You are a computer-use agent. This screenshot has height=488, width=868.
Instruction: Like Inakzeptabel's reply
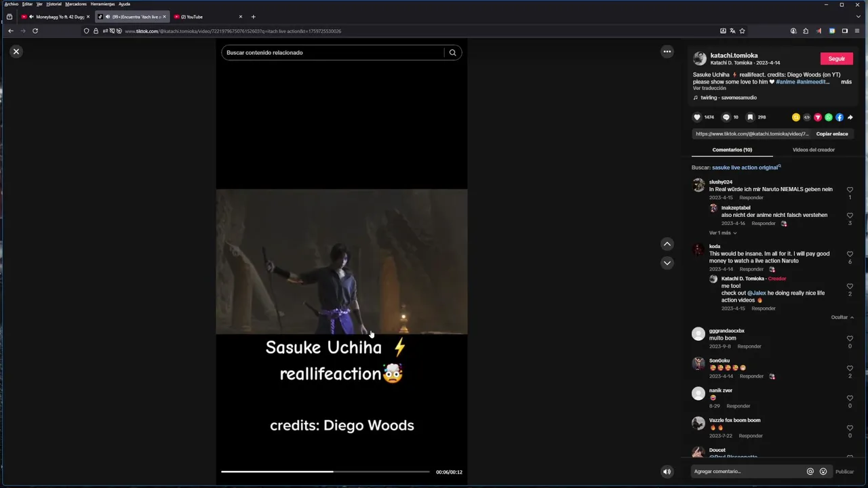(x=850, y=216)
